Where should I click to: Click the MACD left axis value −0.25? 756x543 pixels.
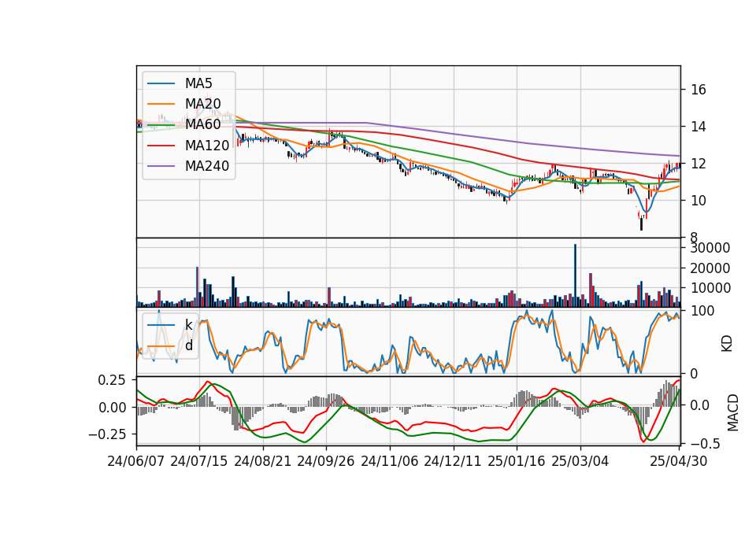click(x=106, y=434)
